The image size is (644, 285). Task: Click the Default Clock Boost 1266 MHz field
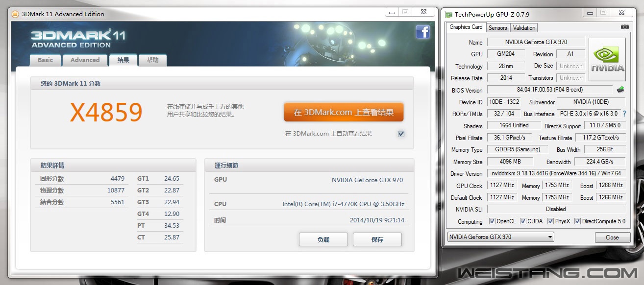[611, 197]
